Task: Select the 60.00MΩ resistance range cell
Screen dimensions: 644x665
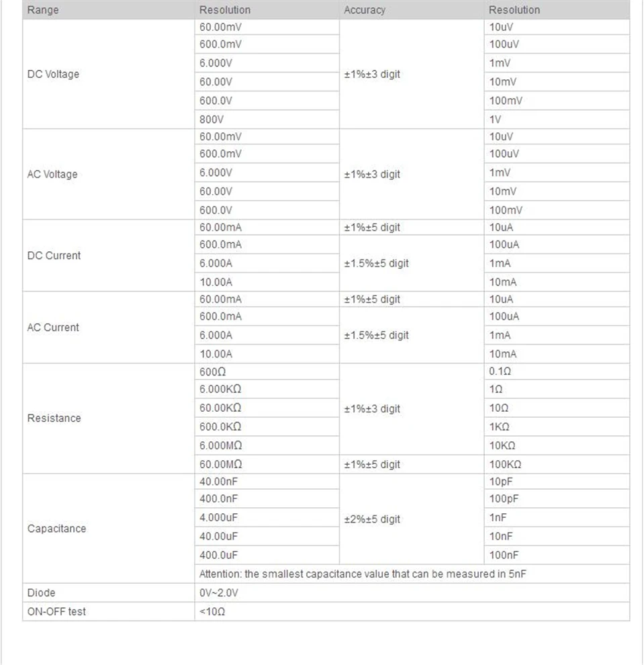Action: pos(267,464)
